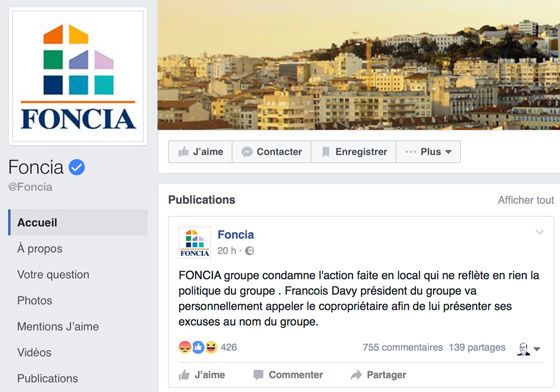Viewport: 560px width, 392px height.
Task: Click the blue verified badge next to Foncia
Action: coord(77,167)
